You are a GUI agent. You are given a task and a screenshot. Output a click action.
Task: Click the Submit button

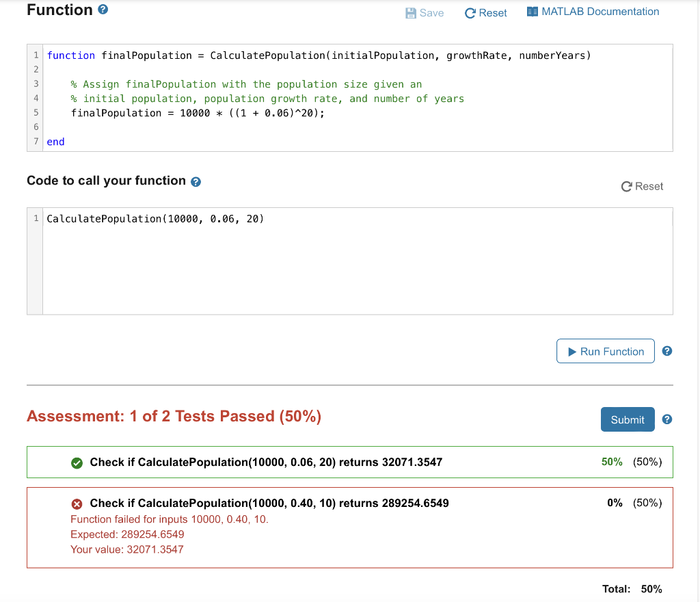coord(628,419)
